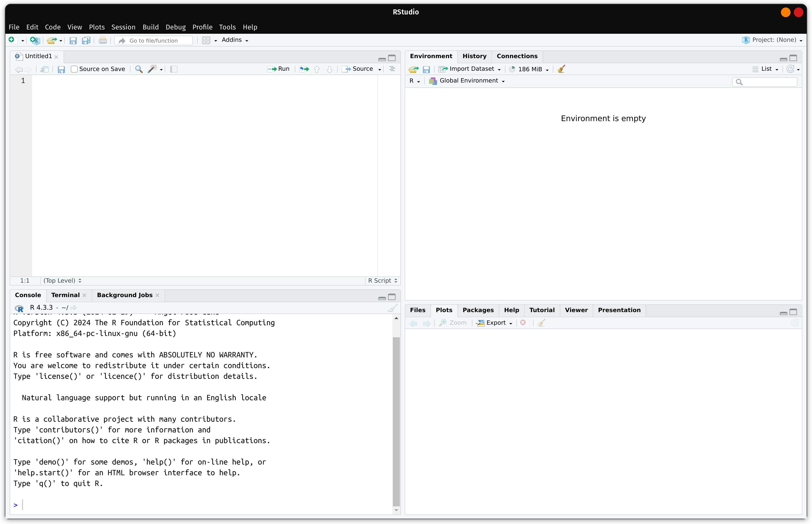
Task: Zoom the current plot
Action: pos(453,323)
